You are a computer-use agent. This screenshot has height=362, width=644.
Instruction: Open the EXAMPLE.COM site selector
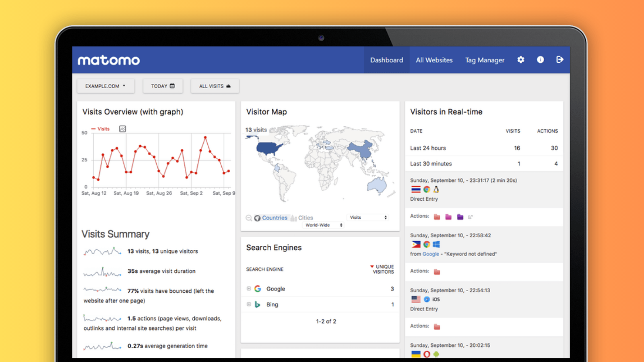pyautogui.click(x=105, y=86)
